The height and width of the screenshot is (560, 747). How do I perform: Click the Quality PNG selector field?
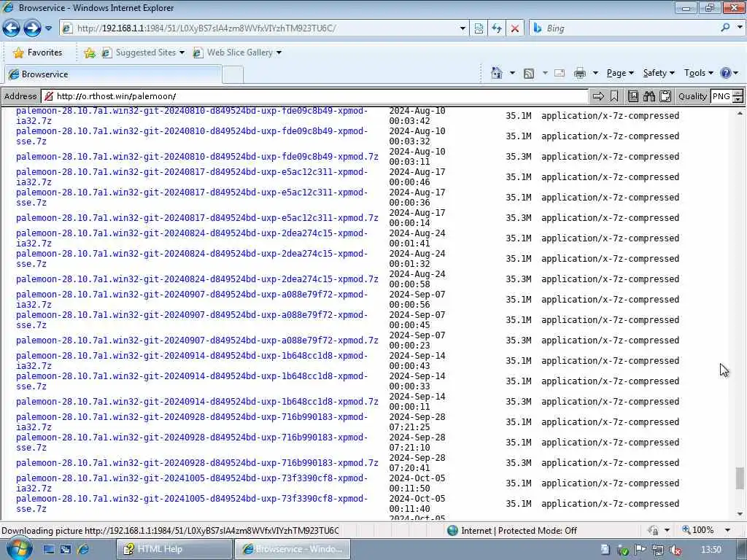(x=721, y=96)
